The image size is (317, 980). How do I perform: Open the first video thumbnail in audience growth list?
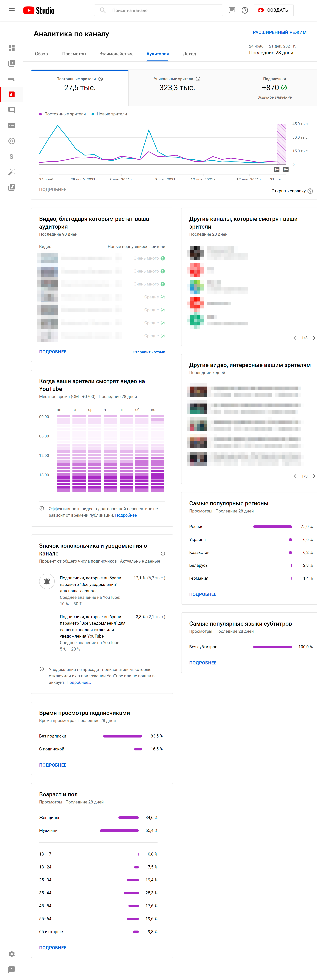pyautogui.click(x=48, y=258)
